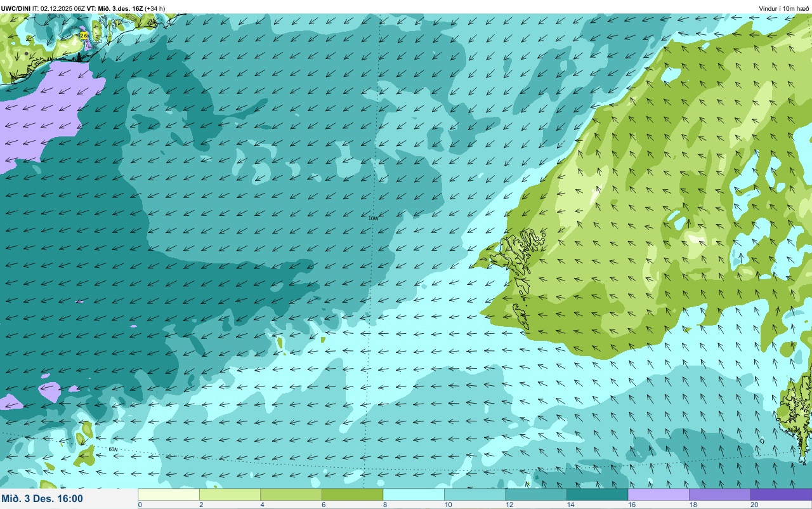Screen dimensions: 812x509
Task: Select the above-20 deep violet legend swatch
Action: 781,494
